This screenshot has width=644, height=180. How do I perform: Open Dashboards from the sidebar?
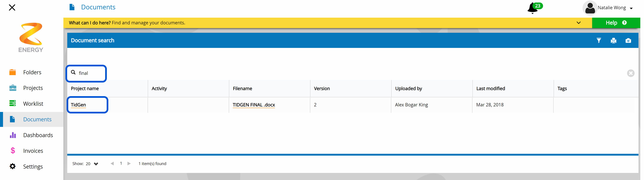coord(38,135)
